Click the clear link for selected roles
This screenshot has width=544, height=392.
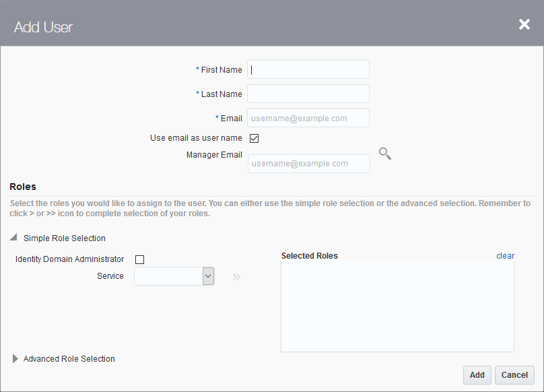[505, 256]
